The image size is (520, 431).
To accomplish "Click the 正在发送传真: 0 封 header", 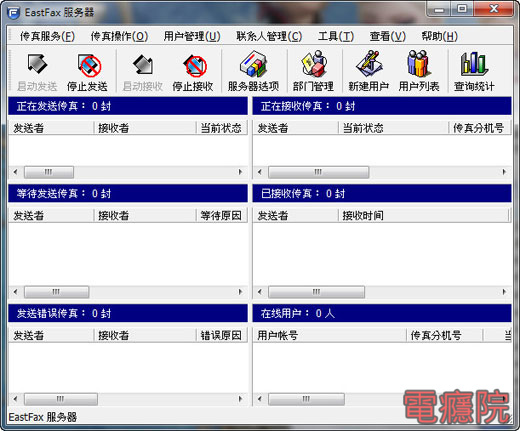I will click(x=128, y=106).
